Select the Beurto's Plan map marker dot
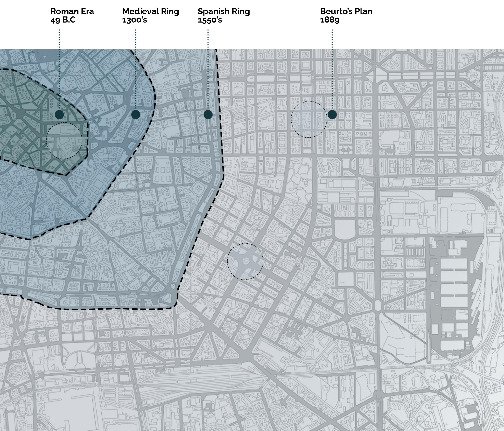 click(332, 115)
